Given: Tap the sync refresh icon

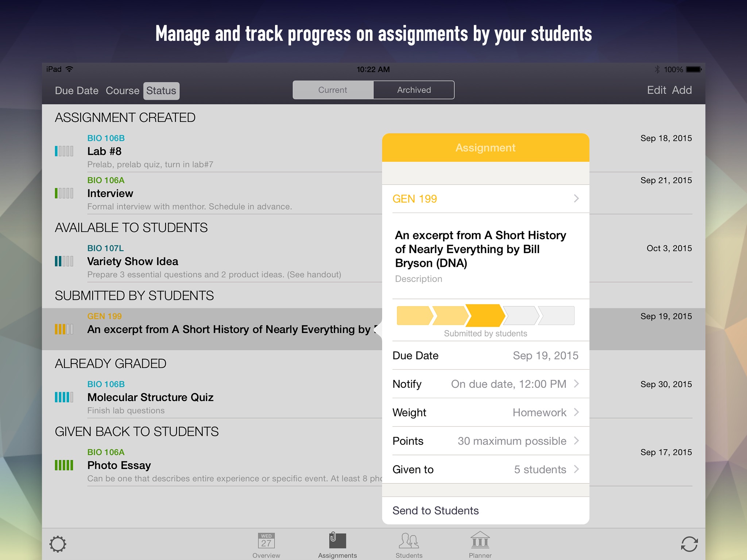Looking at the screenshot, I should [x=689, y=544].
